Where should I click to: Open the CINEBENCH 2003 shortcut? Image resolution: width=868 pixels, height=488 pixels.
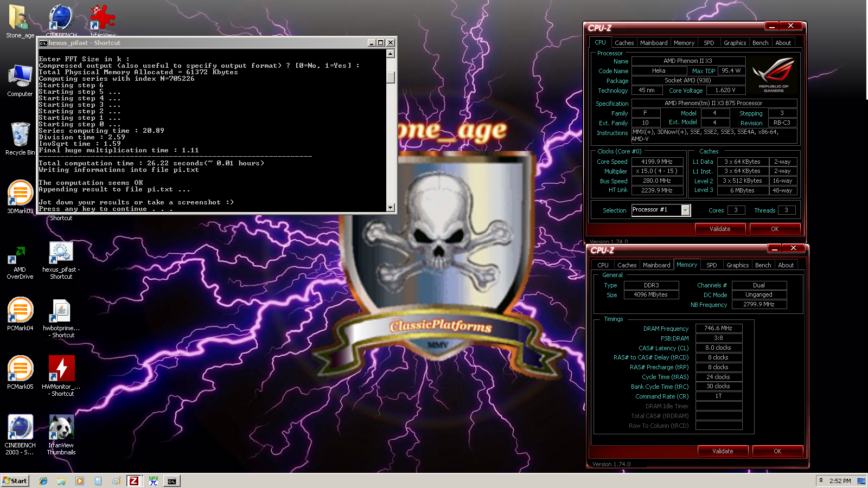(20, 427)
